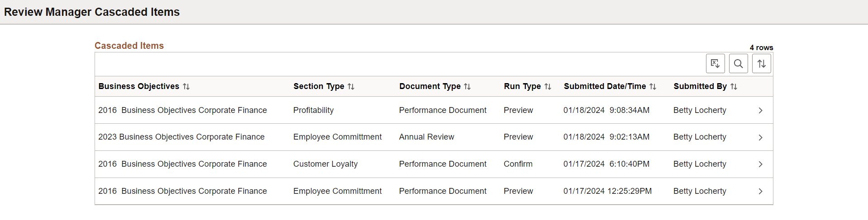Click the grid sort toolbar icon
The width and height of the screenshot is (868, 220).
[x=762, y=64]
